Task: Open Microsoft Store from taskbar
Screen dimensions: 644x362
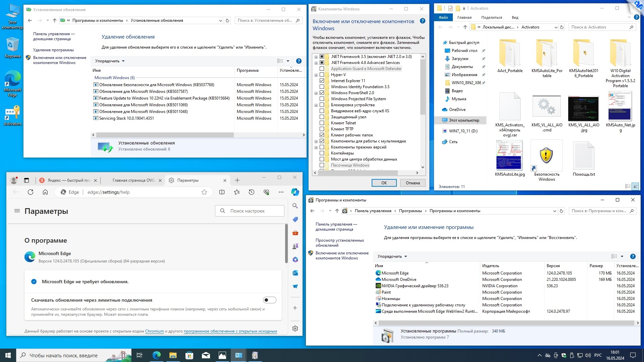Action: (190, 355)
